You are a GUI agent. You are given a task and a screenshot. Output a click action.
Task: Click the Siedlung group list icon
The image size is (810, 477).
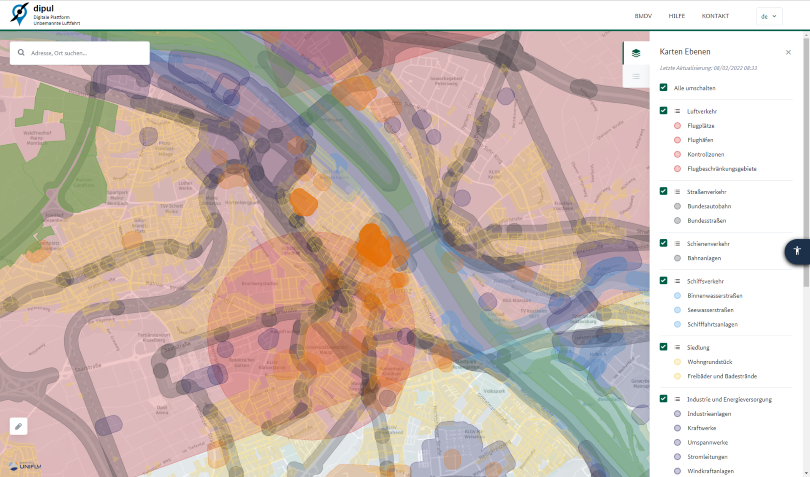[x=677, y=347]
